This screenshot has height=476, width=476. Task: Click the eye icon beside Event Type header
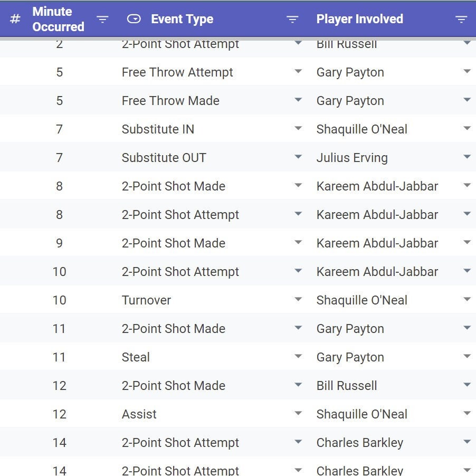135,18
